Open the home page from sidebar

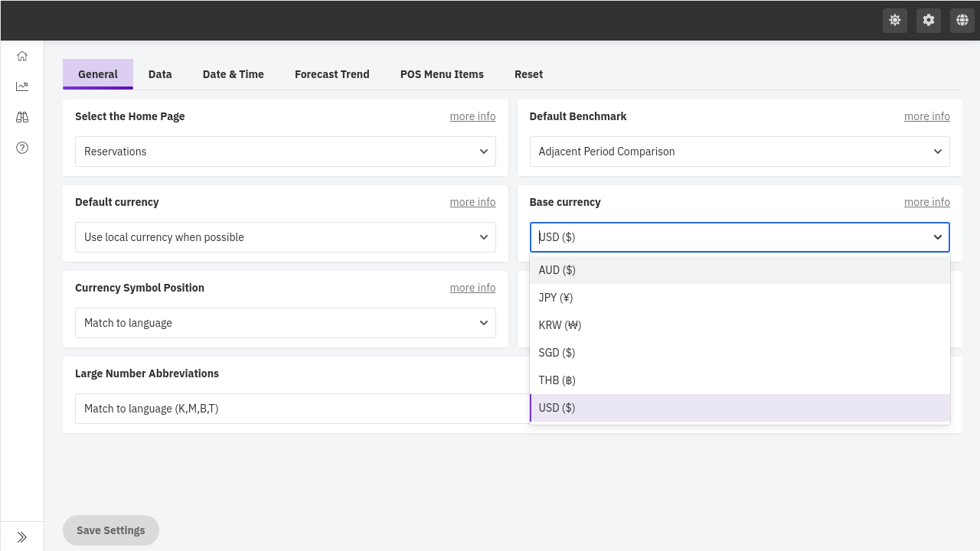coord(22,56)
